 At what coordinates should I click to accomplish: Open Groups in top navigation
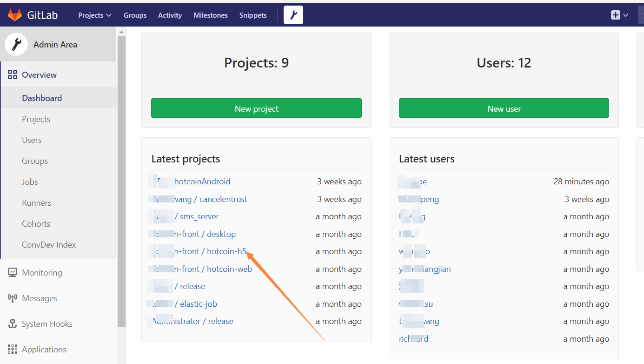(x=135, y=15)
